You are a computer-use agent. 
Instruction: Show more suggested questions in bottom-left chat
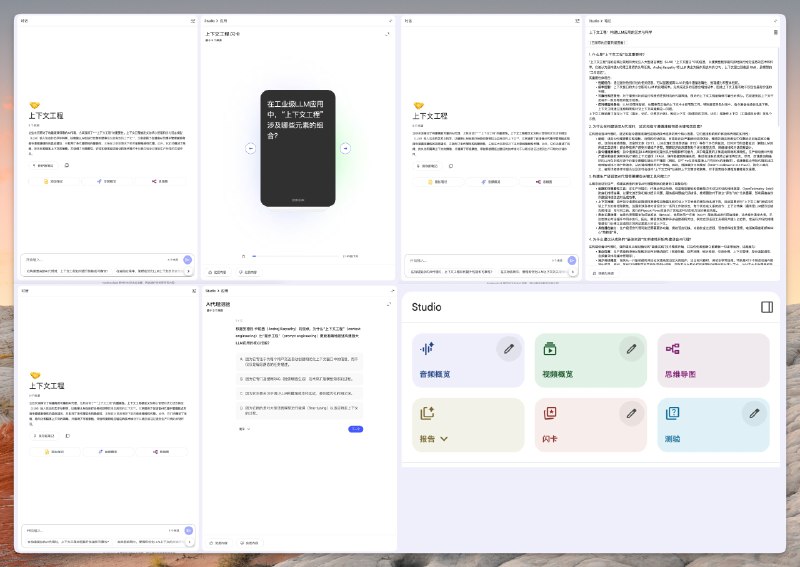point(190,542)
